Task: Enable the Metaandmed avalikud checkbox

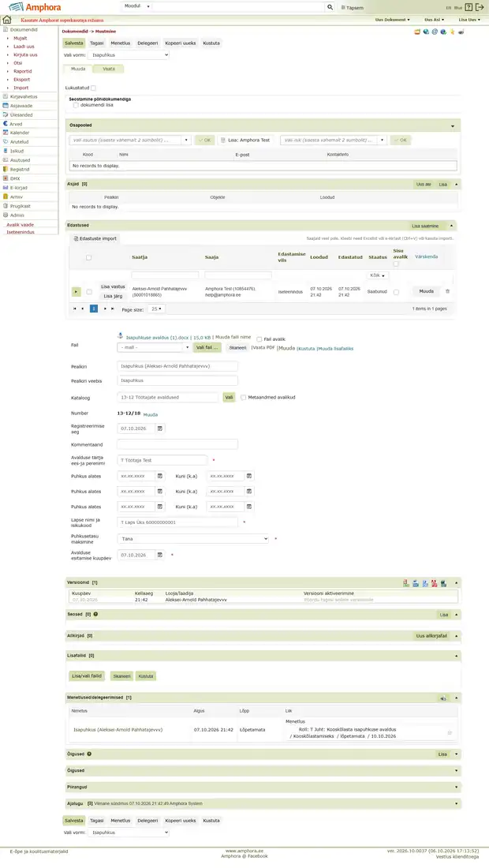Action: pos(243,398)
